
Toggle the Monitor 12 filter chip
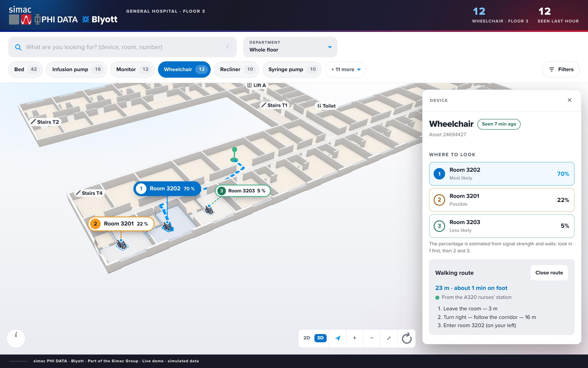pos(133,69)
